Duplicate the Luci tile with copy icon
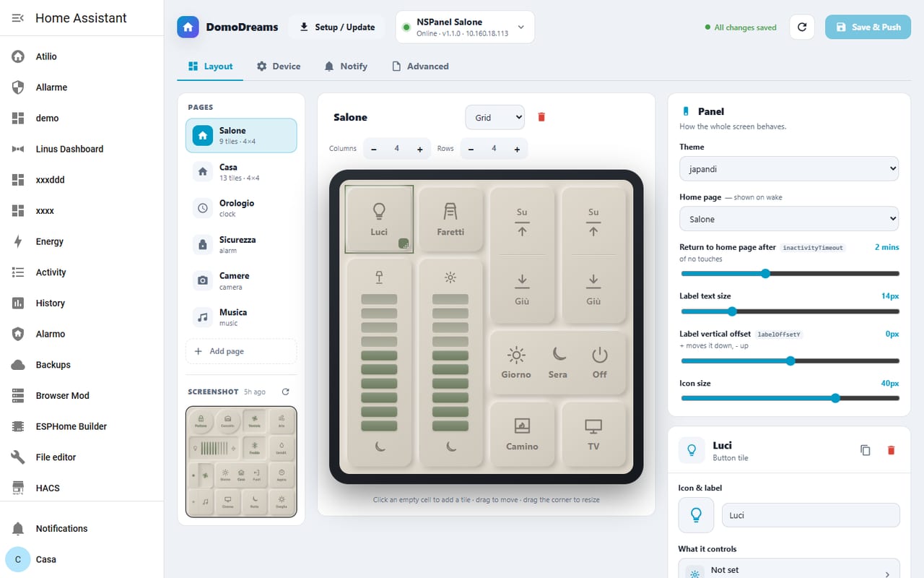Screen dimensions: 924x578 point(866,450)
